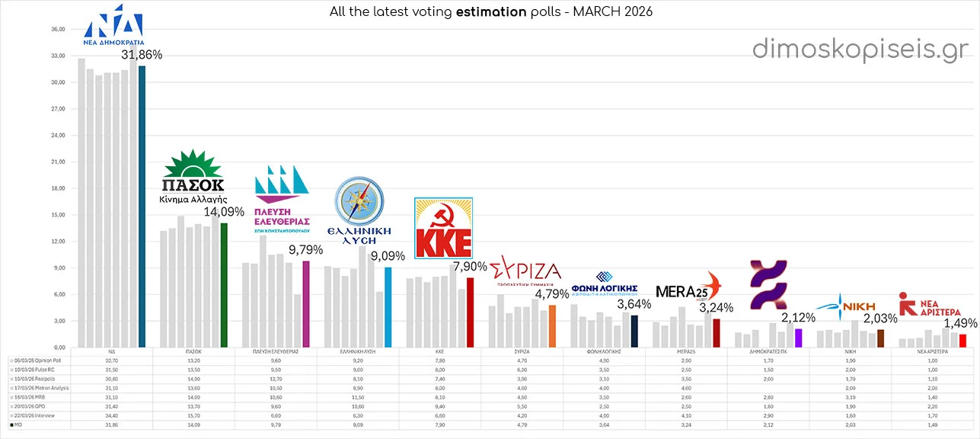
Task: Select the 22/03/26 Interview legend row
Action: click(40, 416)
